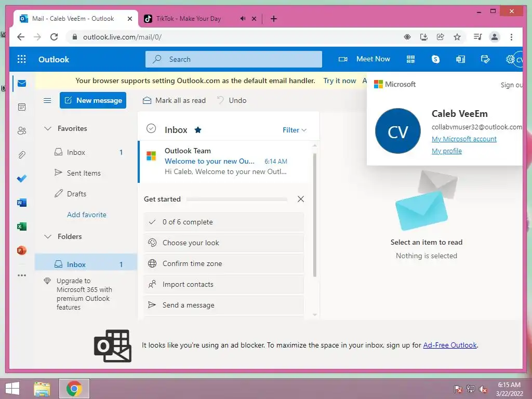Click Mark all as read
The image size is (532, 399).
pos(174,100)
